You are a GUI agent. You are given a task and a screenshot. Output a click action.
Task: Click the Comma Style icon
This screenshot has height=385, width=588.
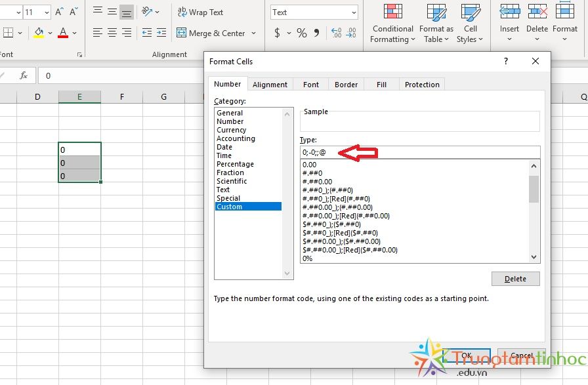(317, 33)
